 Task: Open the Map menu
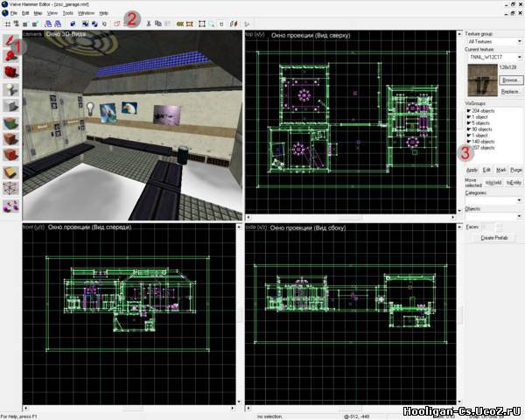[x=38, y=13]
